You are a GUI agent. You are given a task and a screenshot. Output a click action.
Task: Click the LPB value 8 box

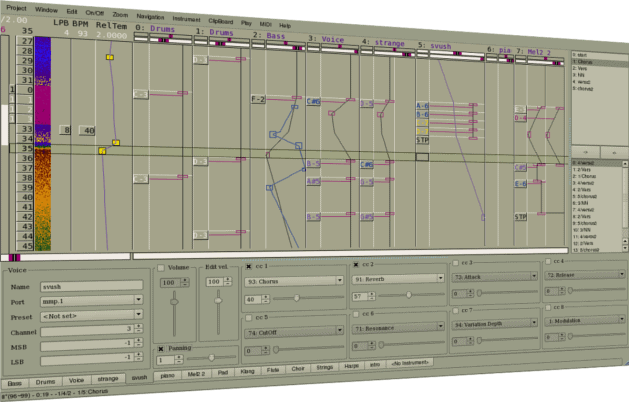pyautogui.click(x=65, y=130)
